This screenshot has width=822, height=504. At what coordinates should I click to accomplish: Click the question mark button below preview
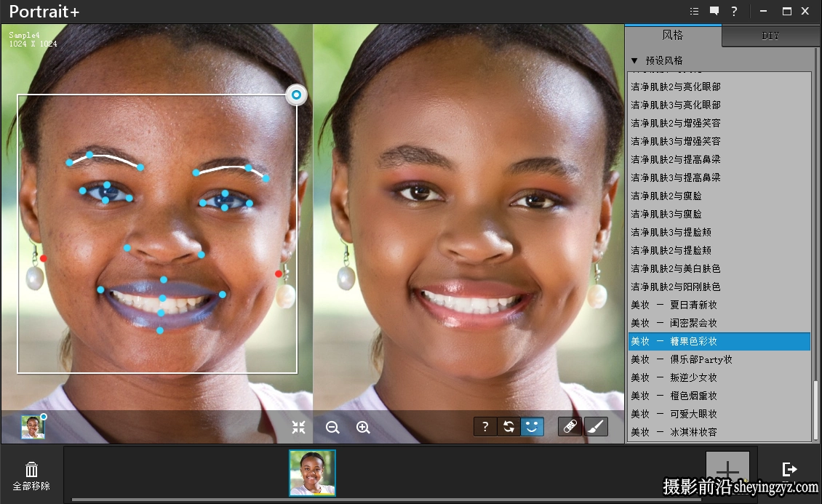point(485,426)
